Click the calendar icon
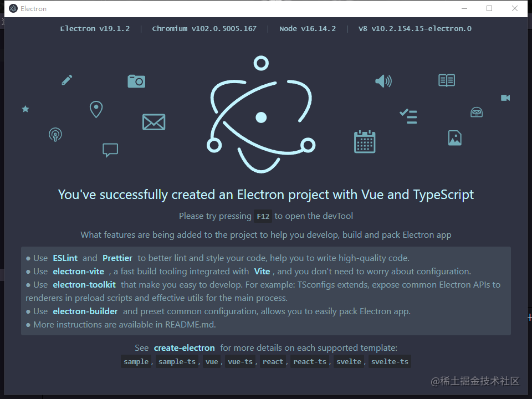Viewport: 532px width, 399px height. (365, 142)
